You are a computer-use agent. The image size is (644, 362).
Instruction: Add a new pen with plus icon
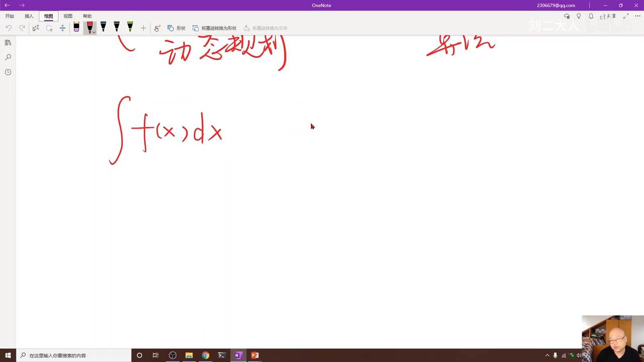[143, 28]
